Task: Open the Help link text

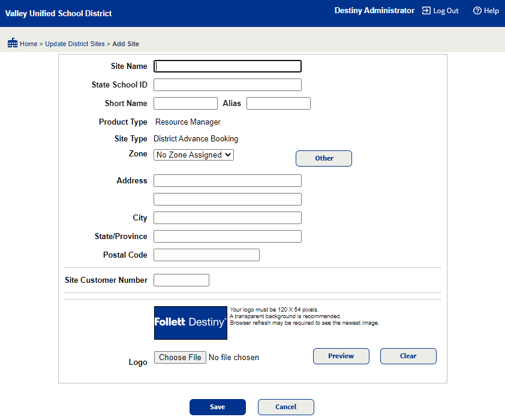Action: pyautogui.click(x=491, y=11)
